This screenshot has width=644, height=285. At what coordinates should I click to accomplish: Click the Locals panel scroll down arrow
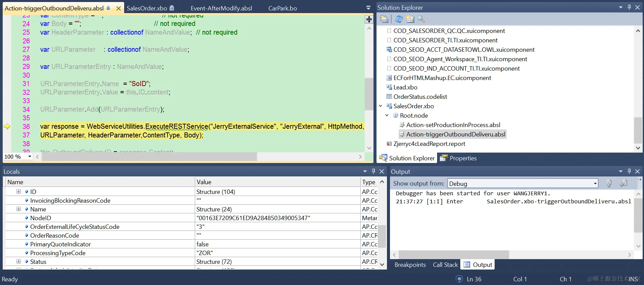coord(382,264)
